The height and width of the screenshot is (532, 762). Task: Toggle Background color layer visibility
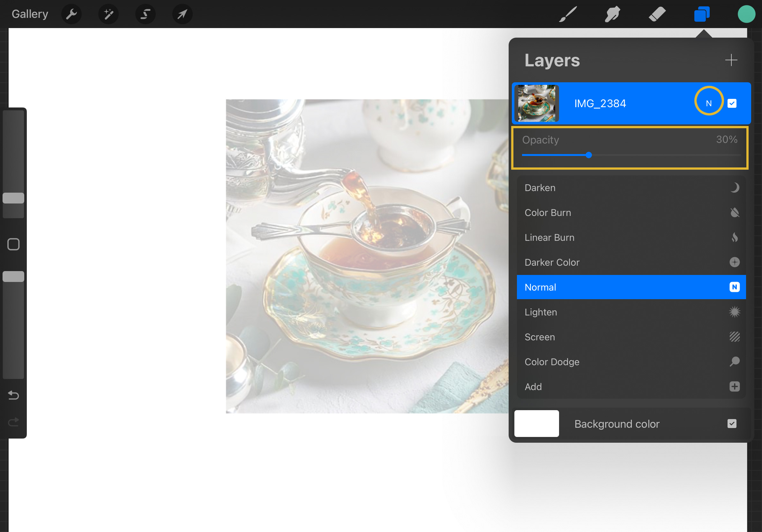click(732, 424)
